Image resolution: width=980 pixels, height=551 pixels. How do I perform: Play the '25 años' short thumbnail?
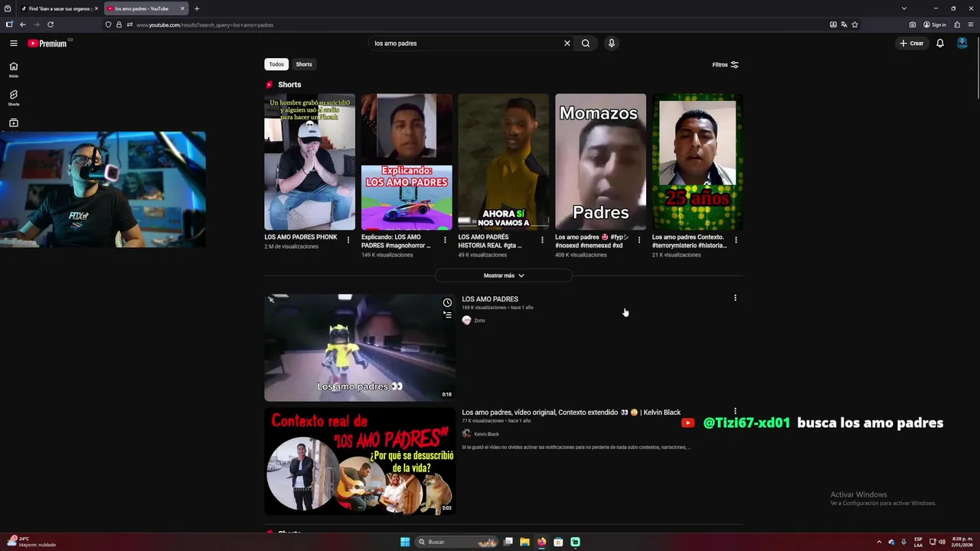(x=697, y=161)
